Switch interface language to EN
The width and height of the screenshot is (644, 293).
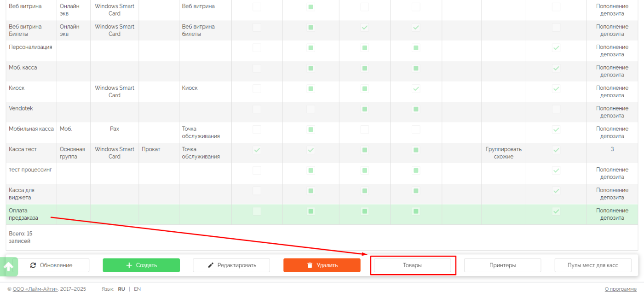(137, 289)
